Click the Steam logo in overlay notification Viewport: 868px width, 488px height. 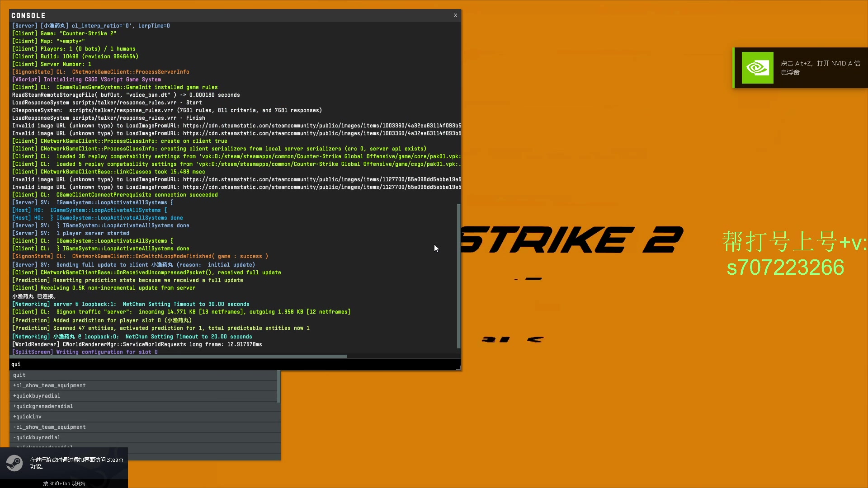click(14, 463)
